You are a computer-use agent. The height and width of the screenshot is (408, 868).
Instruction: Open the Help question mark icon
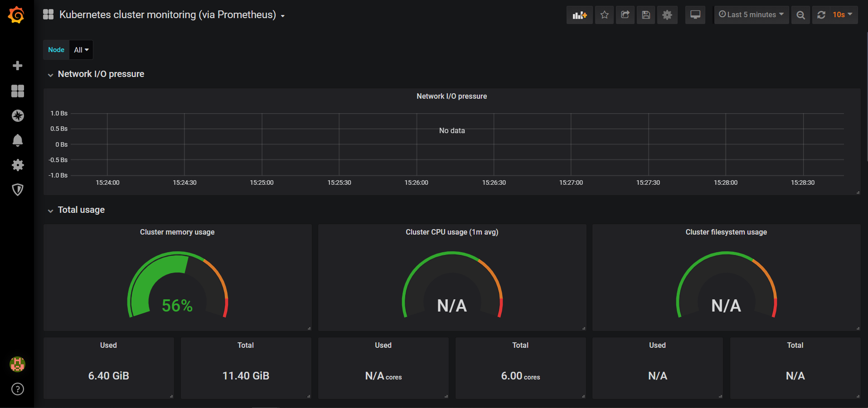point(18,389)
